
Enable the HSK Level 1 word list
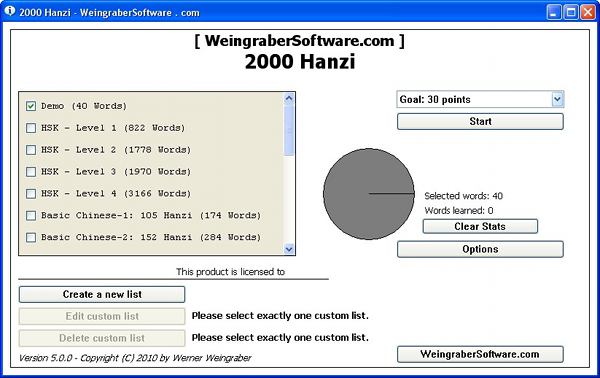point(31,128)
